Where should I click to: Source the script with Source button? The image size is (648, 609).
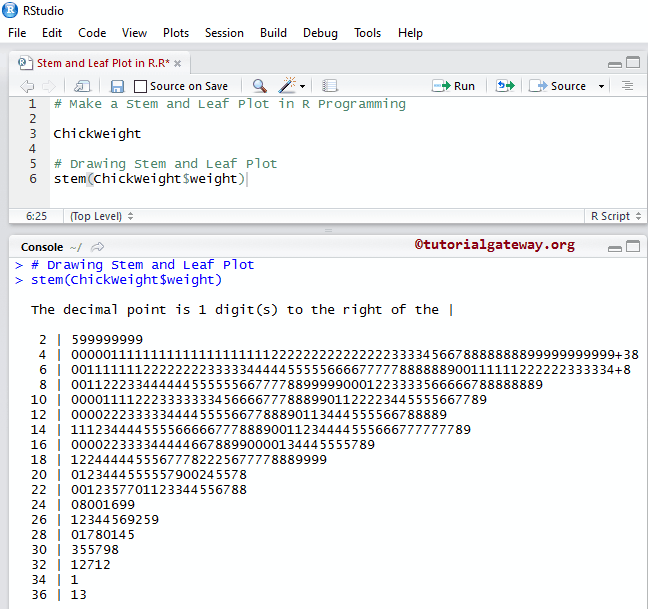[x=558, y=86]
